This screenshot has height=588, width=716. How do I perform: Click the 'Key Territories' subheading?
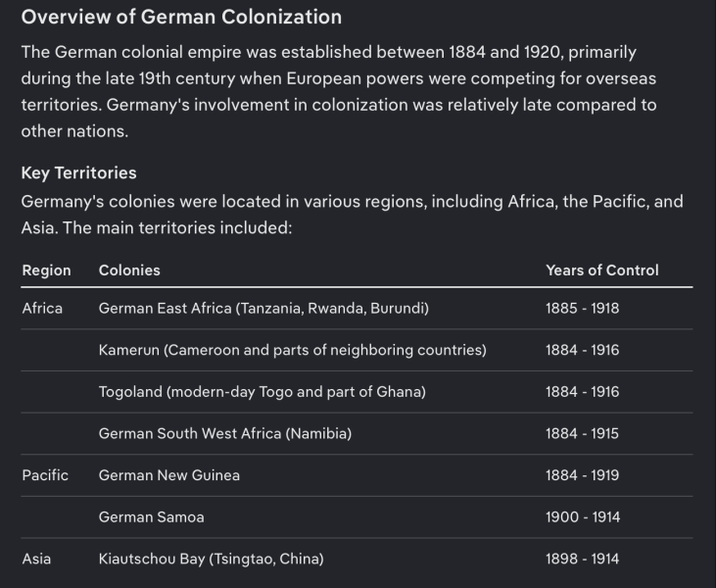click(x=78, y=173)
